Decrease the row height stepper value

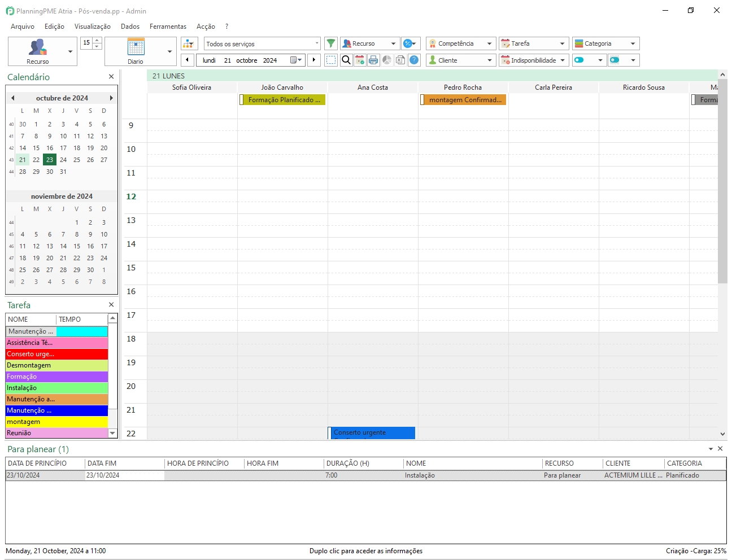[x=97, y=46]
